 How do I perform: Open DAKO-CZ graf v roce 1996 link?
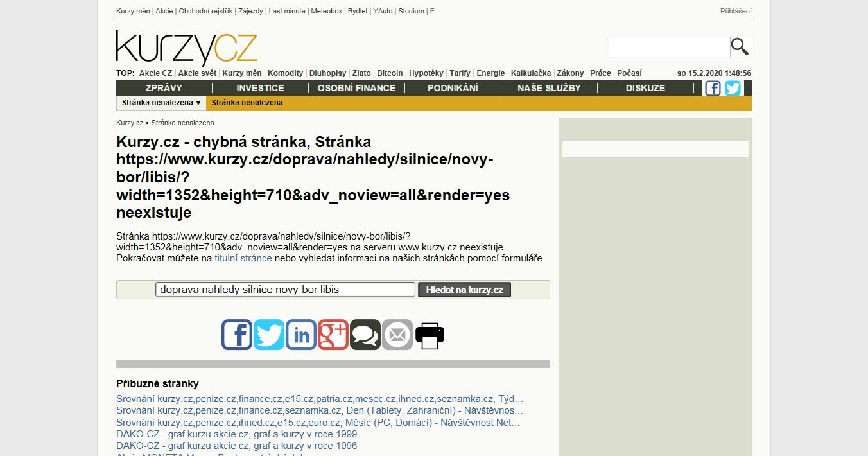237,446
